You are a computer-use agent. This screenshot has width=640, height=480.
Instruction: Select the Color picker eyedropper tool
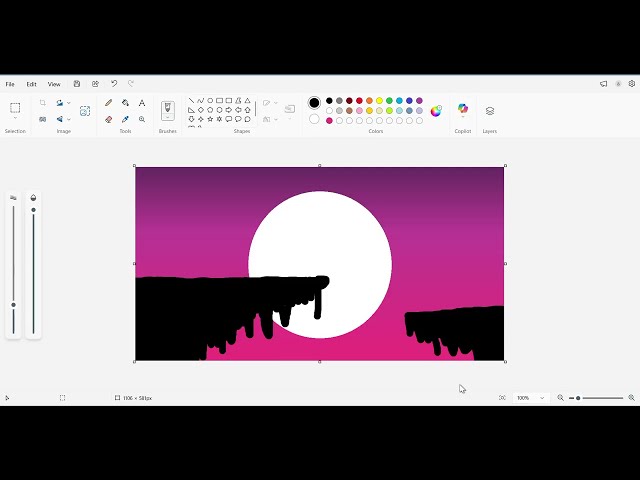coord(125,119)
